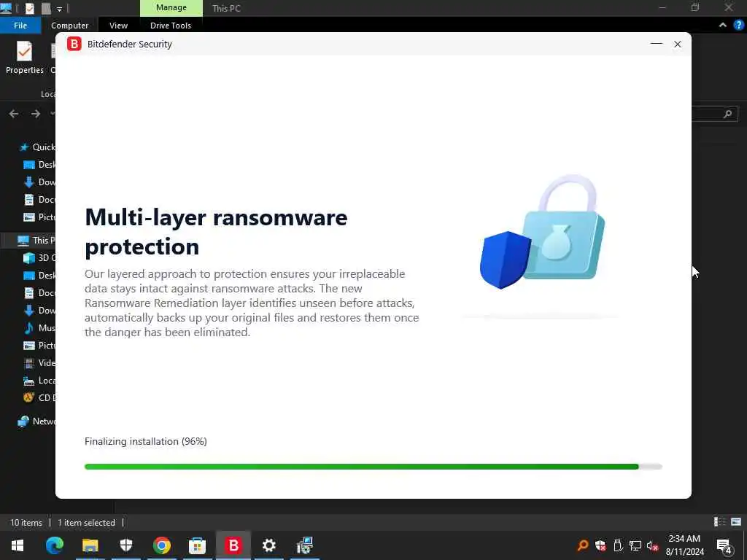This screenshot has width=747, height=560.
Task: Go forward with File Explorer's forward arrow
Action: (36, 114)
